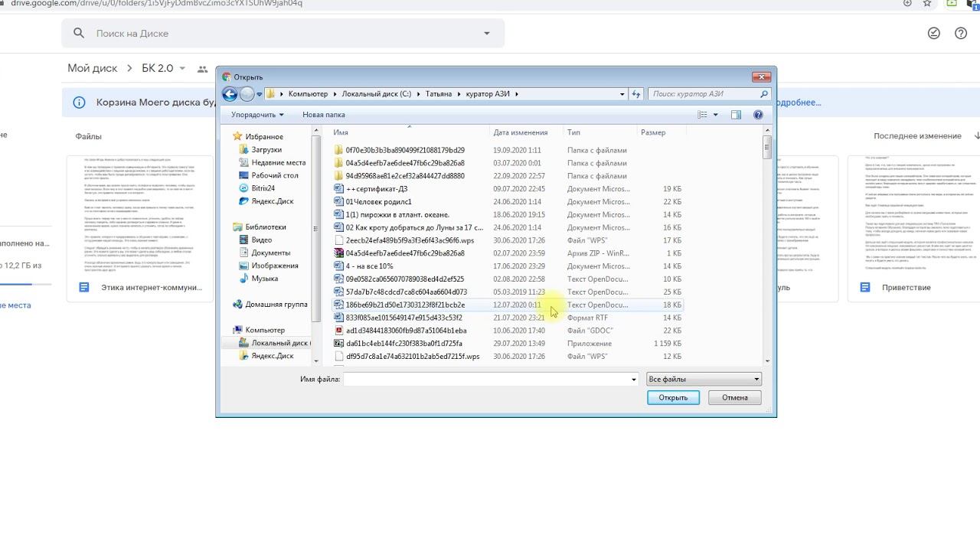This screenshot has height=551, width=980.
Task: Select the file 4 - на все 10%
Action: [369, 266]
